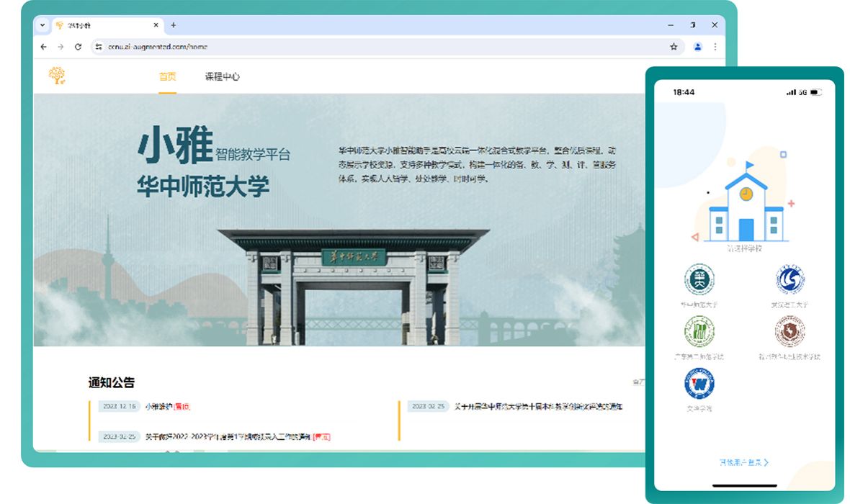
Task: Open the 2023-02-25 right column announcement
Action: click(x=537, y=407)
